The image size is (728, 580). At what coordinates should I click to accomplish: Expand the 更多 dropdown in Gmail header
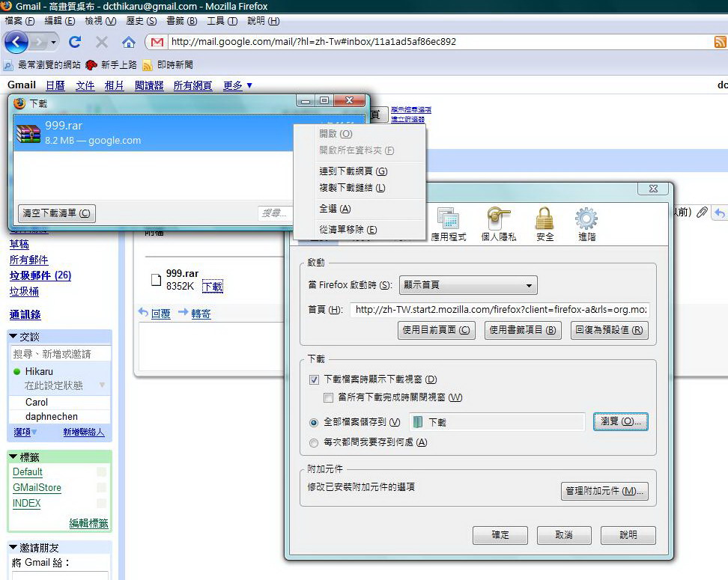point(237,85)
